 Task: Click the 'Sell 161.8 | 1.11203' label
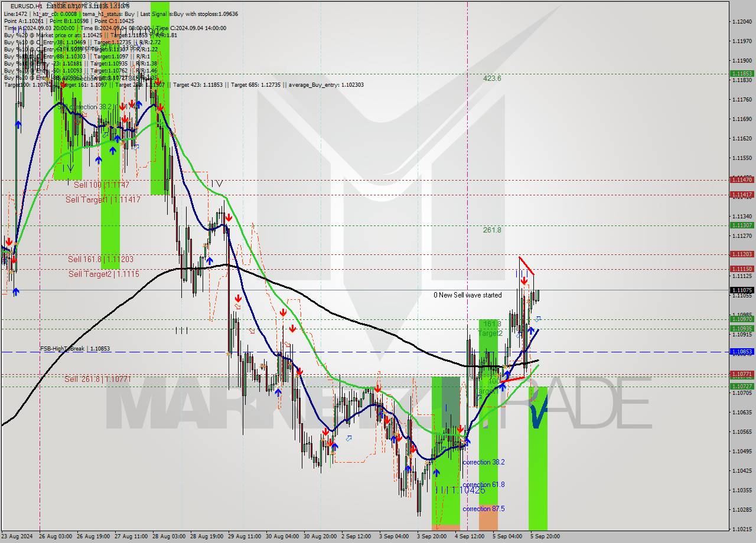pos(100,259)
